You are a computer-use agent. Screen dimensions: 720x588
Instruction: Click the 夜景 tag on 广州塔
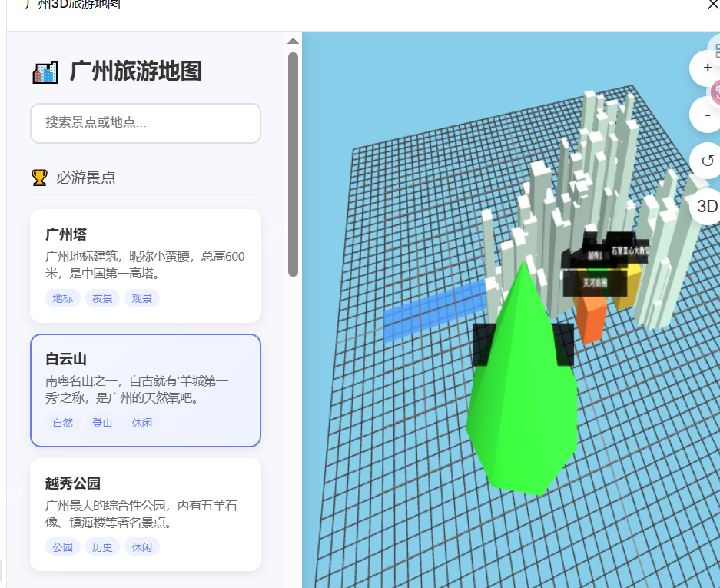(x=102, y=298)
